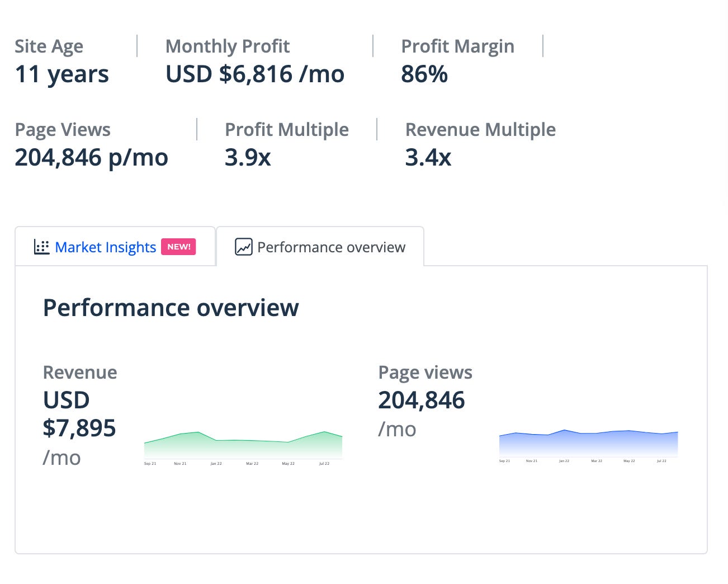Click the Performance overview line chart icon
The image size is (728, 584).
[x=244, y=247]
